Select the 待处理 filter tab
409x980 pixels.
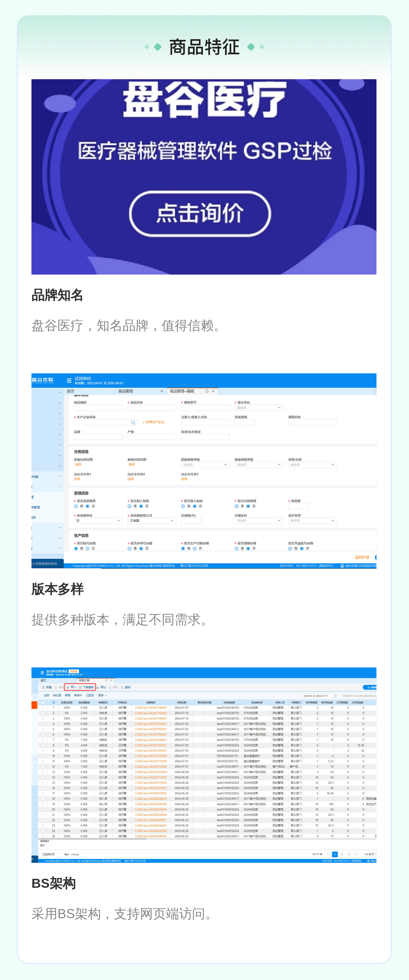(57, 695)
